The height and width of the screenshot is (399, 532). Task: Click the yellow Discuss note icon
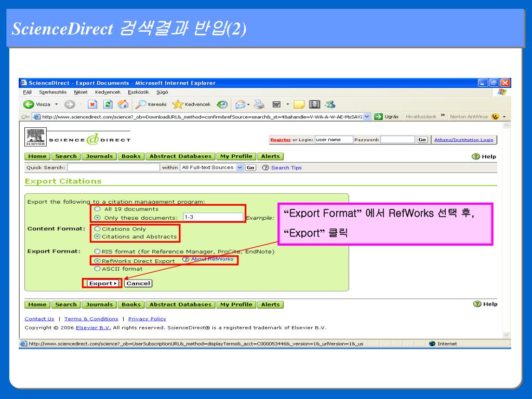[299, 104]
